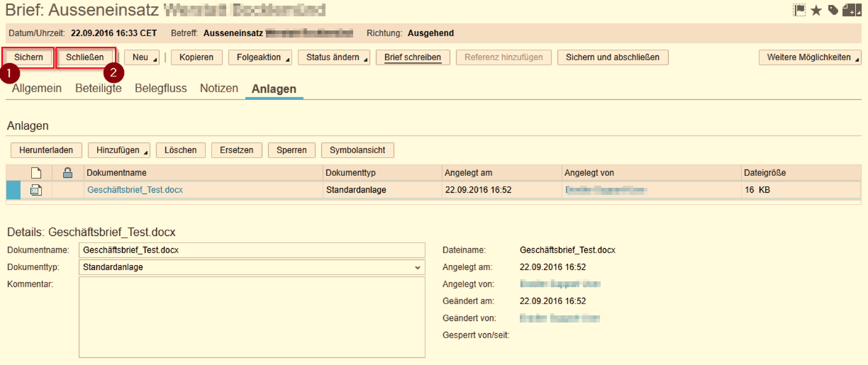This screenshot has height=365, width=868.
Task: Open the Notizen tab
Action: point(219,89)
